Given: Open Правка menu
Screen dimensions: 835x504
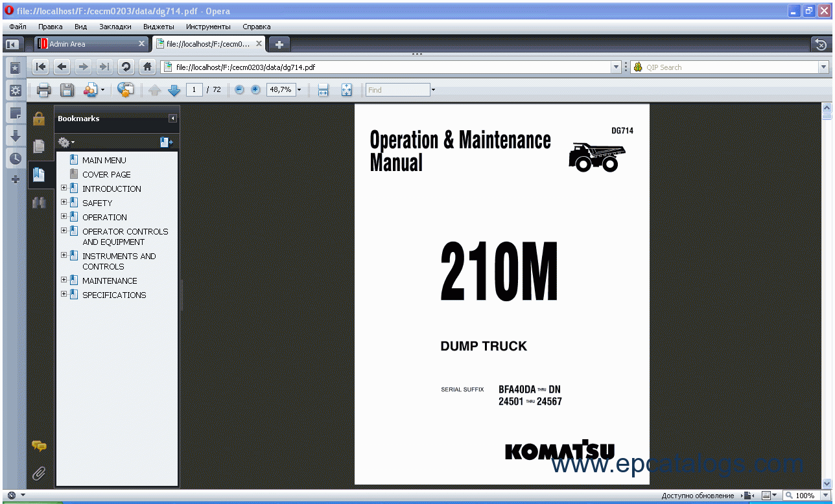Looking at the screenshot, I should [51, 27].
